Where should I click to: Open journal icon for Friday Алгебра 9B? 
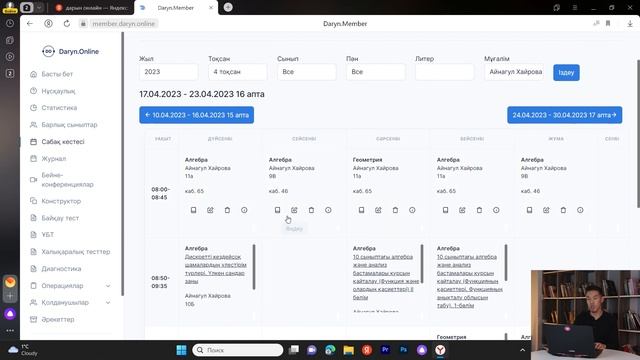(529, 210)
